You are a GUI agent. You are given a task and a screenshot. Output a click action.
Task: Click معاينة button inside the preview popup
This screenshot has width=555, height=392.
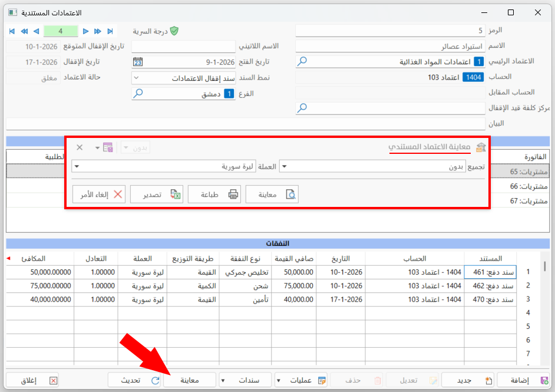click(272, 195)
